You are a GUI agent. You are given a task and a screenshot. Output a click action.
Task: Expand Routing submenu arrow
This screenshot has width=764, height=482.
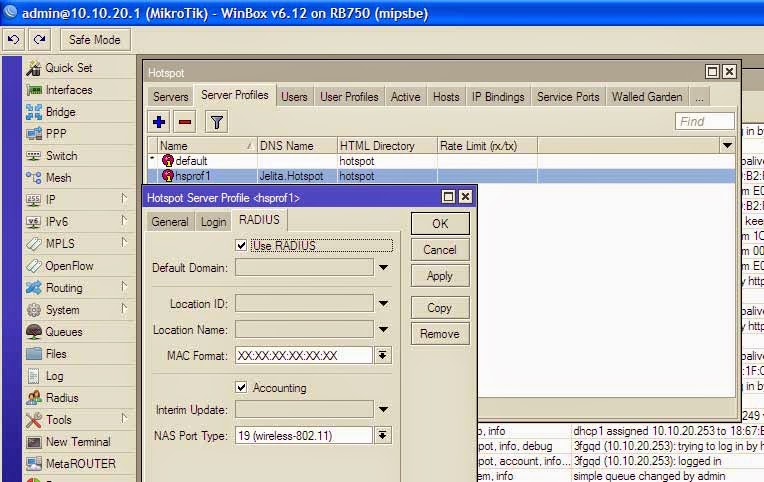click(124, 286)
